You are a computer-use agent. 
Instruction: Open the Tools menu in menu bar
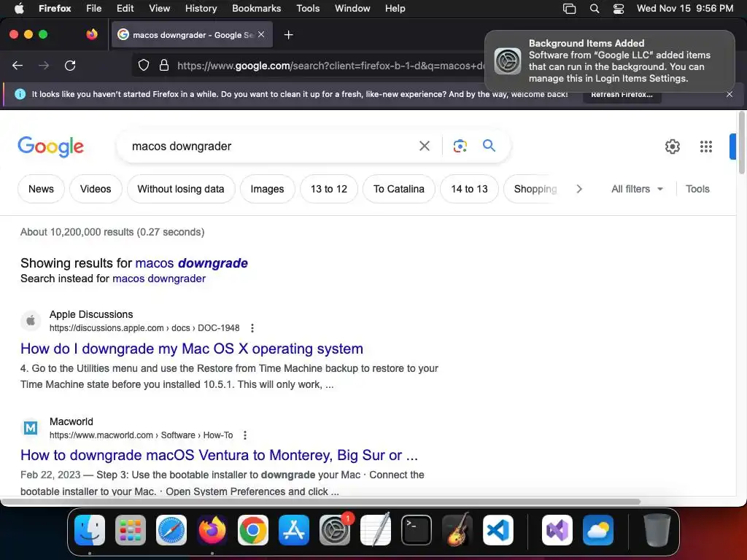(308, 8)
